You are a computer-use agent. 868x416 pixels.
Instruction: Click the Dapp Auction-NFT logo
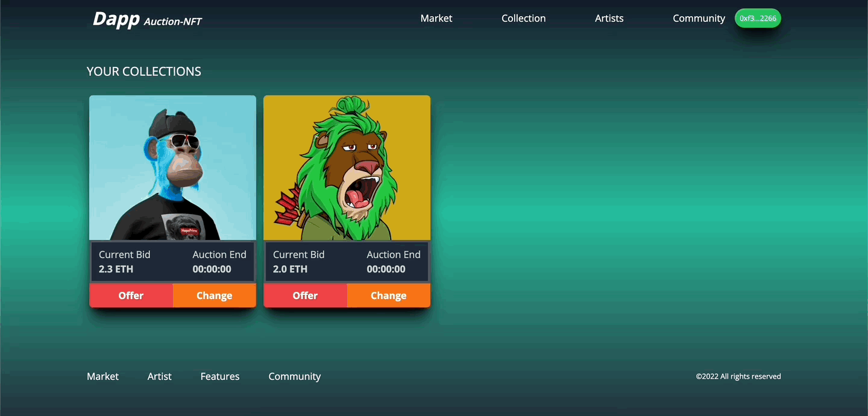point(147,19)
